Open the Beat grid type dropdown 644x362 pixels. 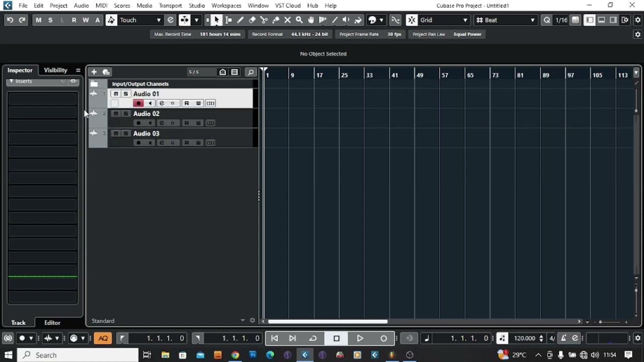(x=506, y=20)
